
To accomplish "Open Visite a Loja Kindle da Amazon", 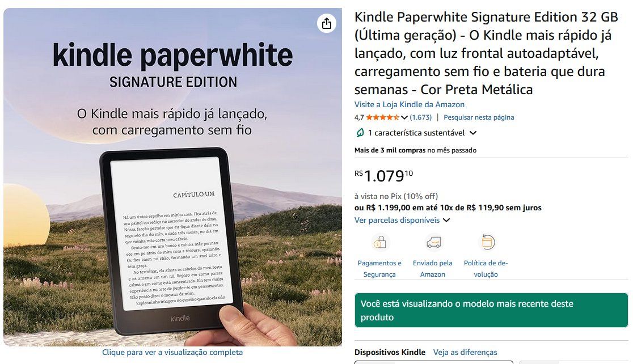I will pos(410,104).
